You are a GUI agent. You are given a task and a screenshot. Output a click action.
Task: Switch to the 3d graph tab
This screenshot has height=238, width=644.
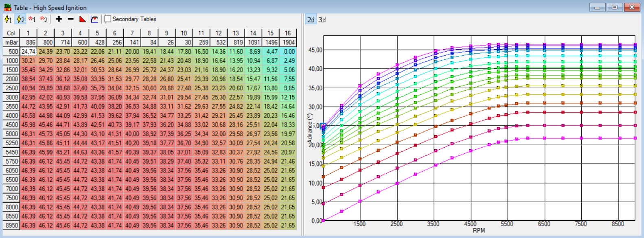322,20
